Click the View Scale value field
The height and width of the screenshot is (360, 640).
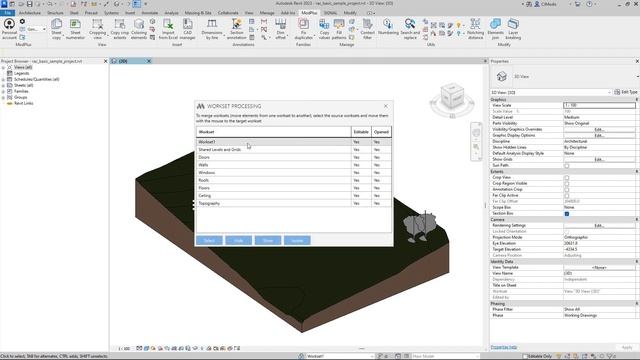(x=599, y=105)
